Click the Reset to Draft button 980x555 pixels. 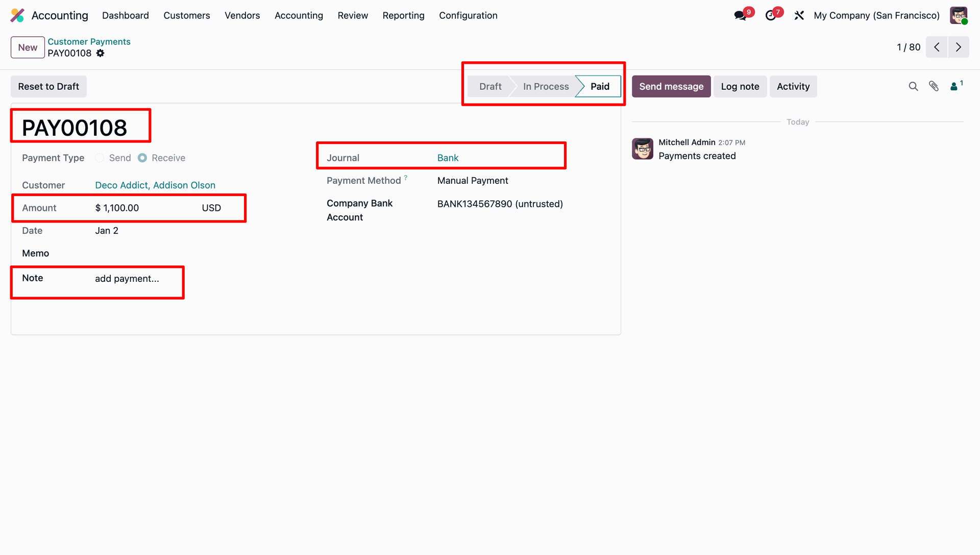(48, 86)
